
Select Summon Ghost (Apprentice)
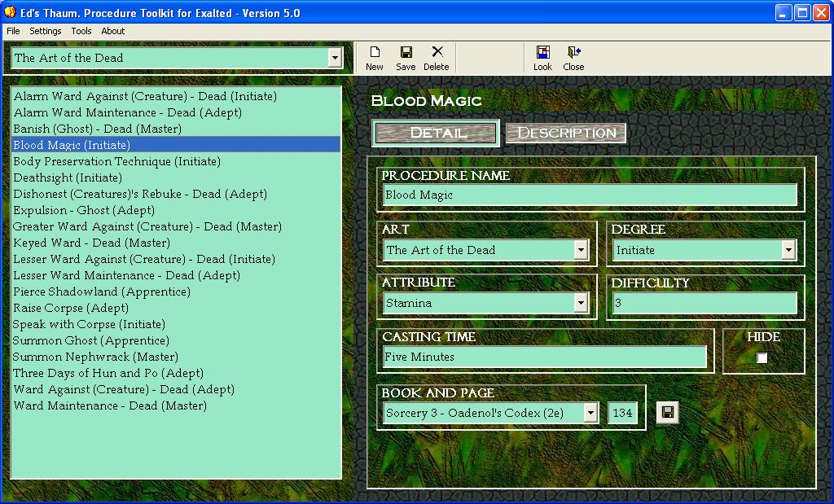coord(176,340)
